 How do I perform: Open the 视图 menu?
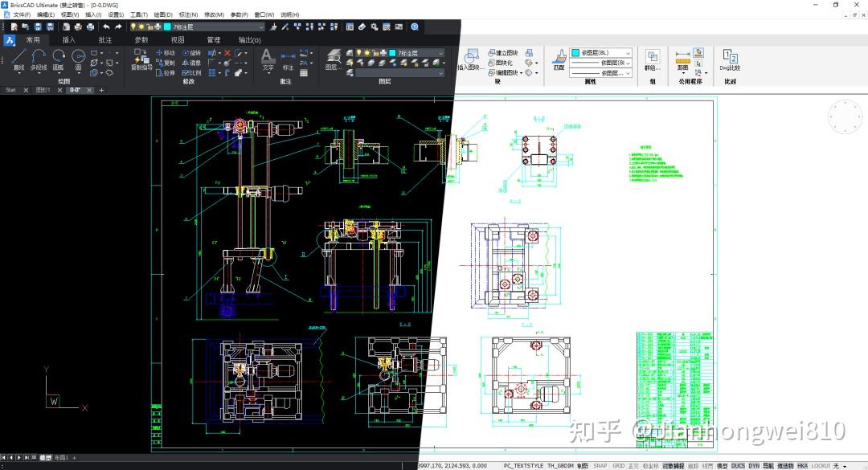tap(72, 14)
